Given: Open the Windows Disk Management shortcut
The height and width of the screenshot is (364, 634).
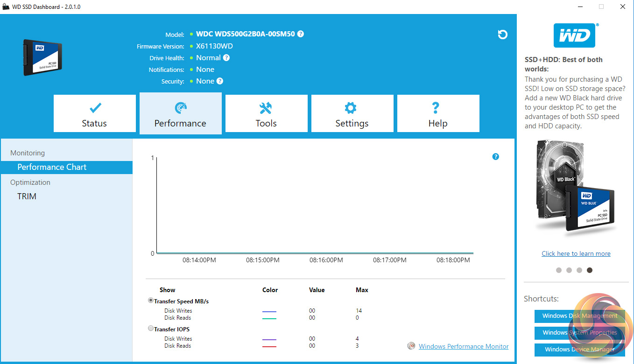Looking at the screenshot, I should pyautogui.click(x=579, y=316).
